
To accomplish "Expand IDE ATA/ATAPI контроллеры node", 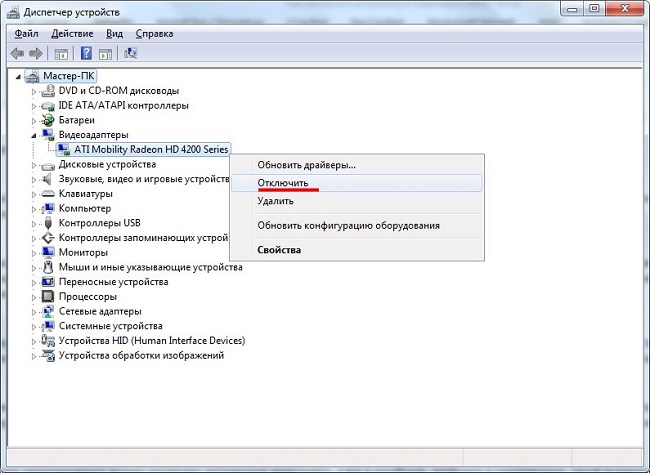I will 34,106.
